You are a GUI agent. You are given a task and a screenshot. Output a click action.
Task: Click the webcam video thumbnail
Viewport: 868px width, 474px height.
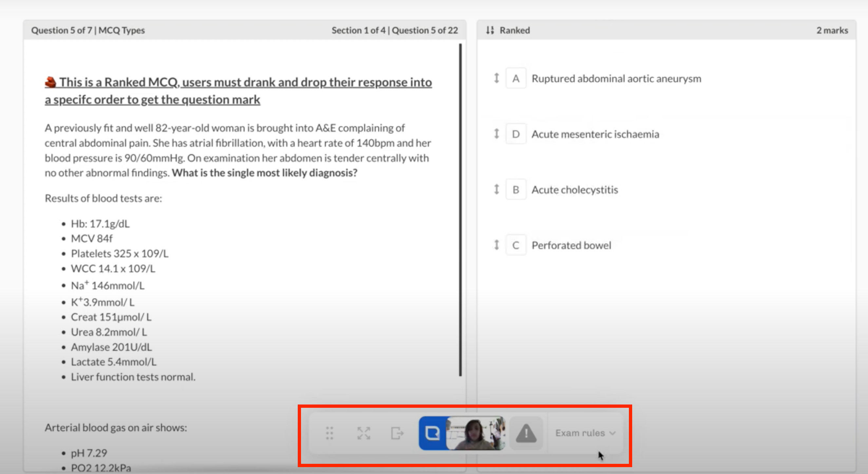tap(476, 433)
